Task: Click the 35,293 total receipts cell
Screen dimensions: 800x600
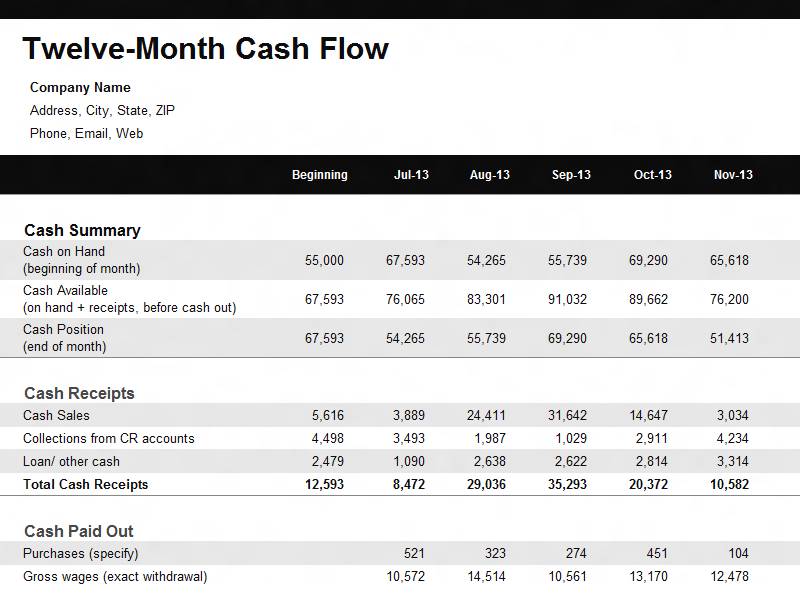Action: 567,485
